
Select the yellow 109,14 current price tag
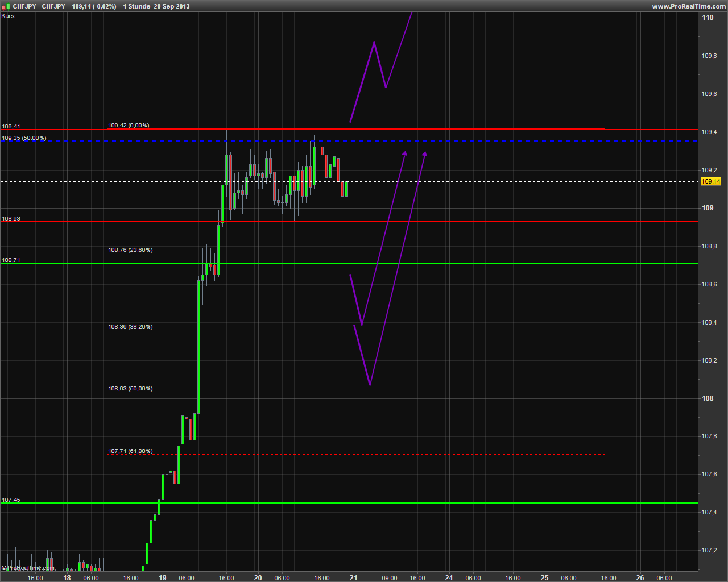coord(711,181)
